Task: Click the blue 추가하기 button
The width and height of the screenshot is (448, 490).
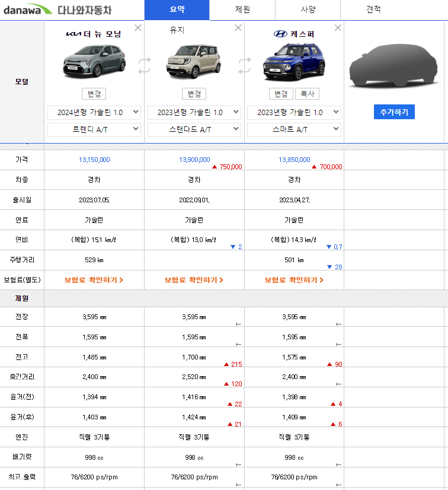Action: click(394, 112)
